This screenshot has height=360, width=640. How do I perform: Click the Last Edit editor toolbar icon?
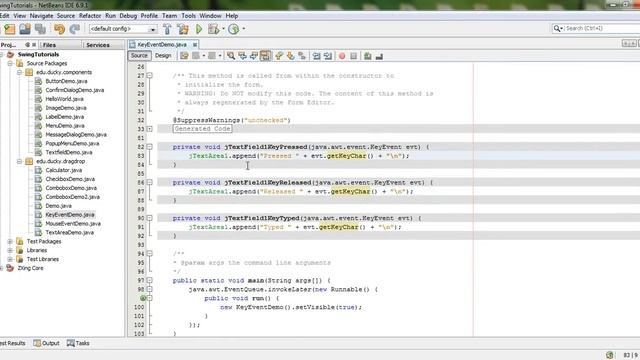pos(184,56)
